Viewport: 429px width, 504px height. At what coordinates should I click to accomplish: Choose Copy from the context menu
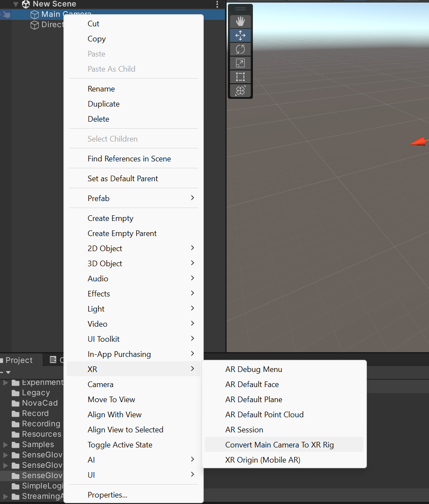pyautogui.click(x=96, y=39)
